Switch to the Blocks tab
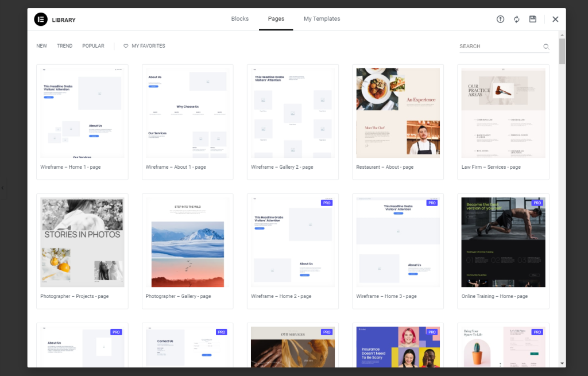 (x=239, y=18)
